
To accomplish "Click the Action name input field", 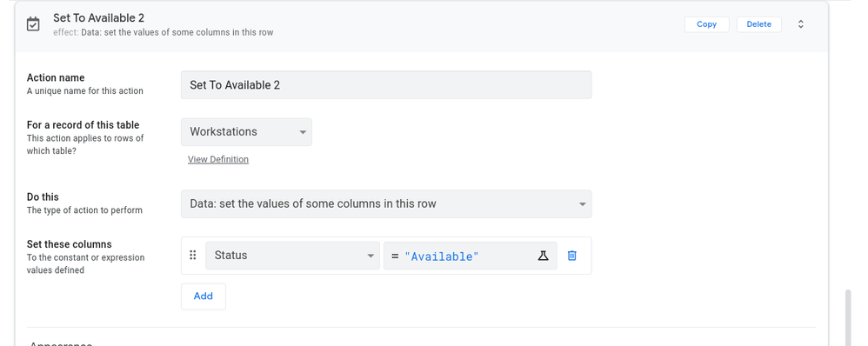I will pos(386,84).
